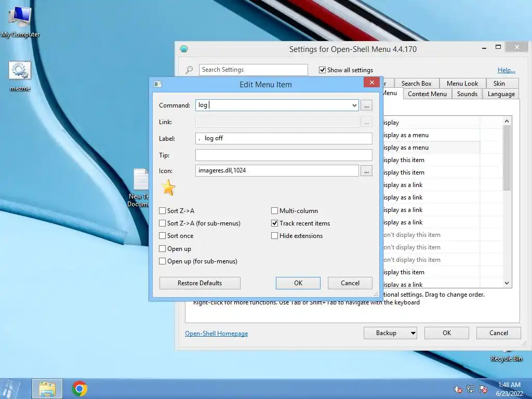Enable Hide extensions checkbox
This screenshot has height=399, width=532.
pos(274,236)
